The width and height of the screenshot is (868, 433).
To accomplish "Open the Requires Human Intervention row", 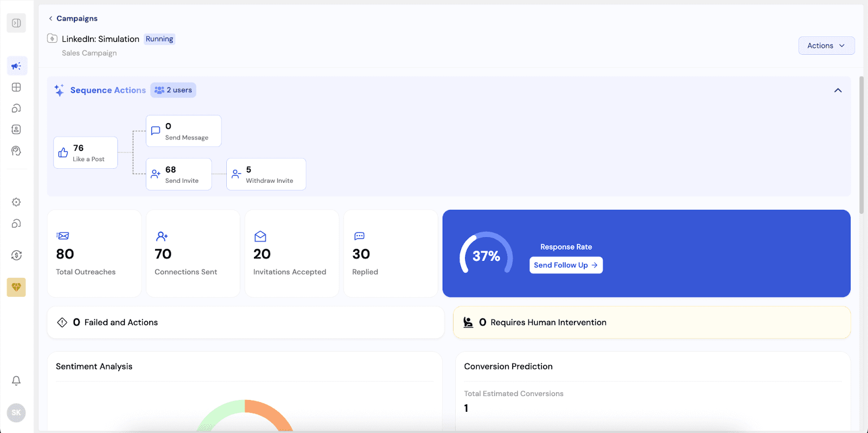I will [x=652, y=322].
